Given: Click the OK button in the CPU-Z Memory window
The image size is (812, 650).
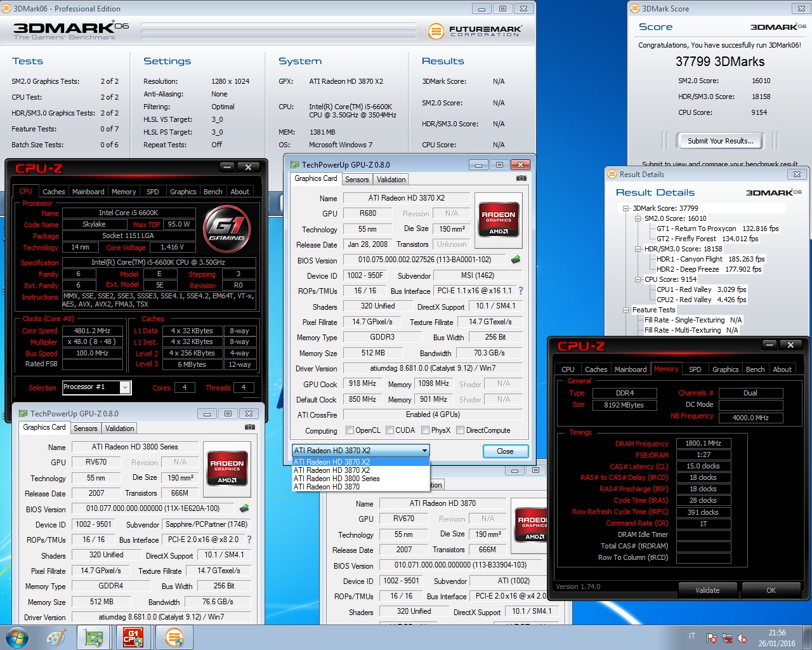Looking at the screenshot, I should click(x=771, y=590).
